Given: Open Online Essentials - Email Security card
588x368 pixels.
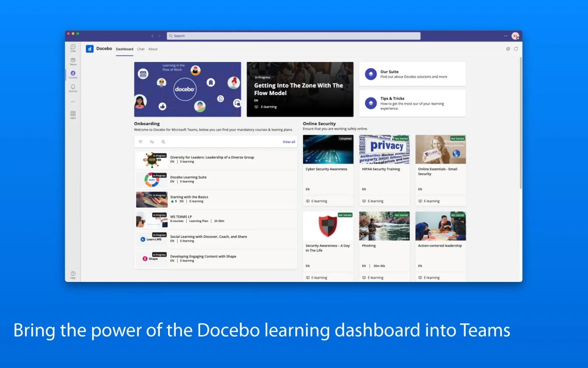Looking at the screenshot, I should point(441,170).
